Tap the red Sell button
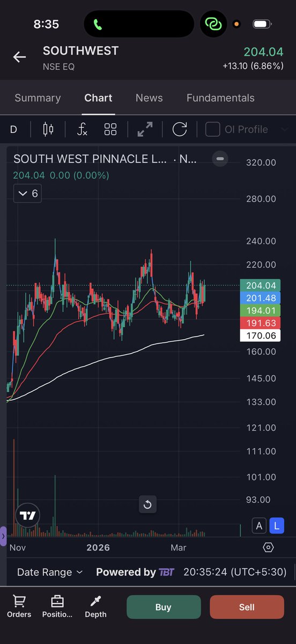This screenshot has height=644, width=296. (x=247, y=607)
